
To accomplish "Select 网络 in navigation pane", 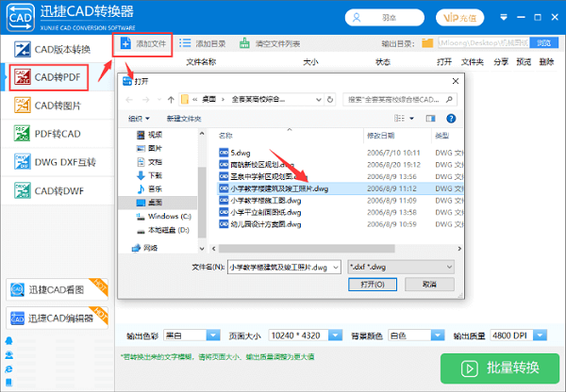I will pos(145,248).
